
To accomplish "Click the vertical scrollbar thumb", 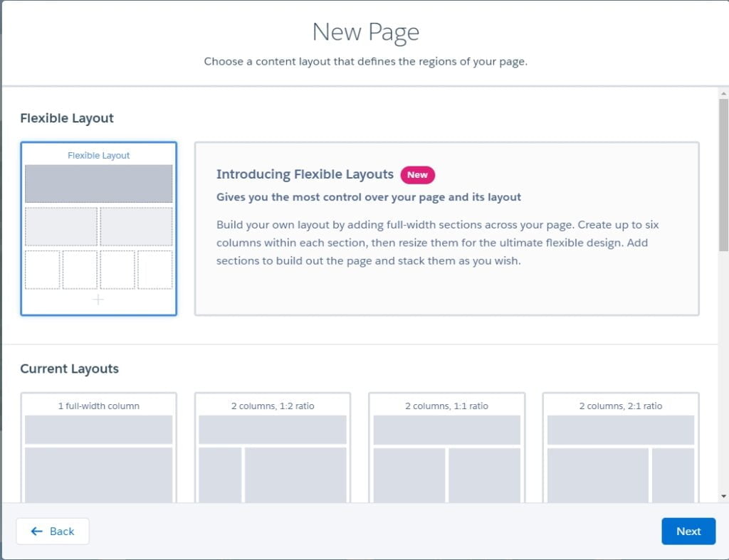I will point(723,175).
